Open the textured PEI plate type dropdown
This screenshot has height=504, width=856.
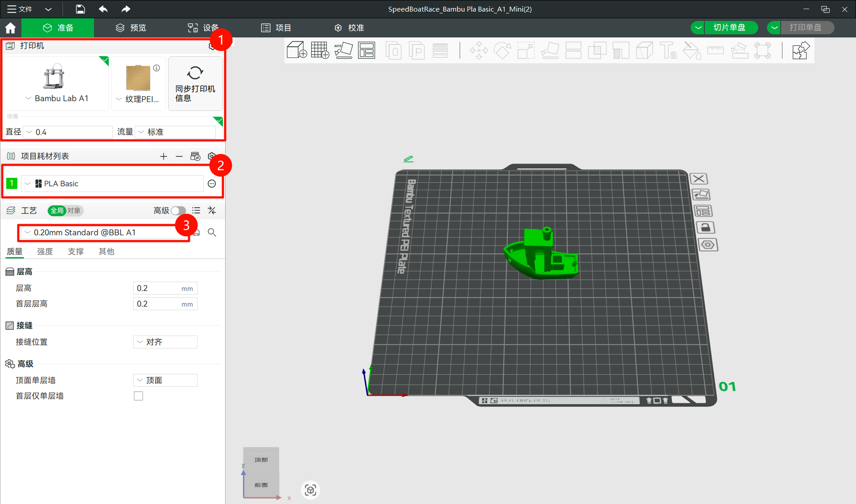[x=138, y=98]
